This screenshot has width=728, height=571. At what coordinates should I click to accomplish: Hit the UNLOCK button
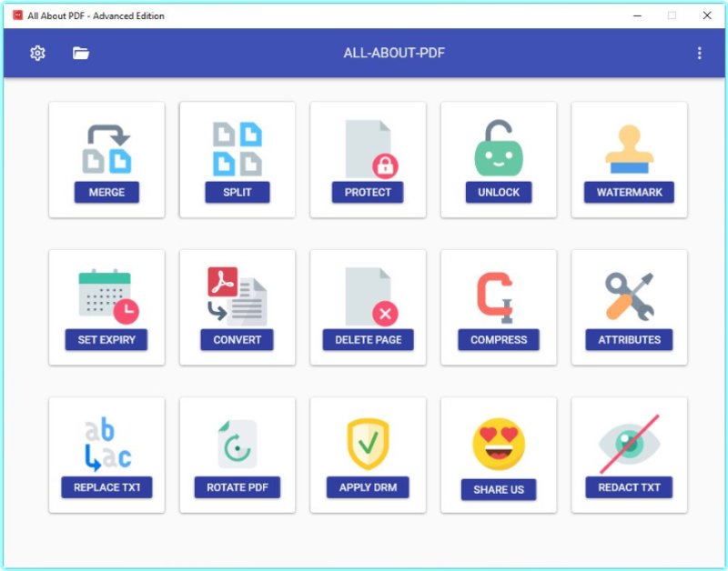tap(499, 192)
